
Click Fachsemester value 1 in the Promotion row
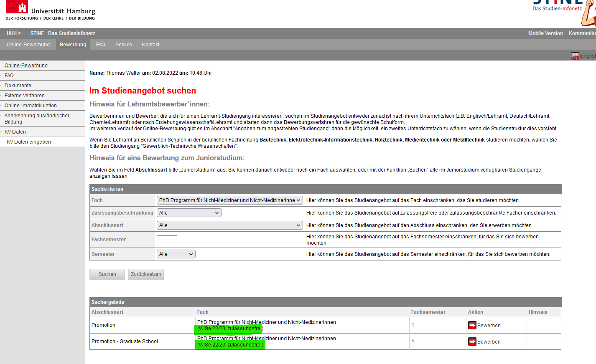(x=413, y=325)
